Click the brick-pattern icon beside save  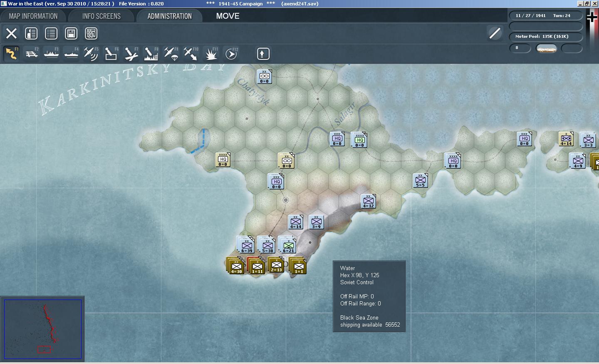tap(91, 33)
